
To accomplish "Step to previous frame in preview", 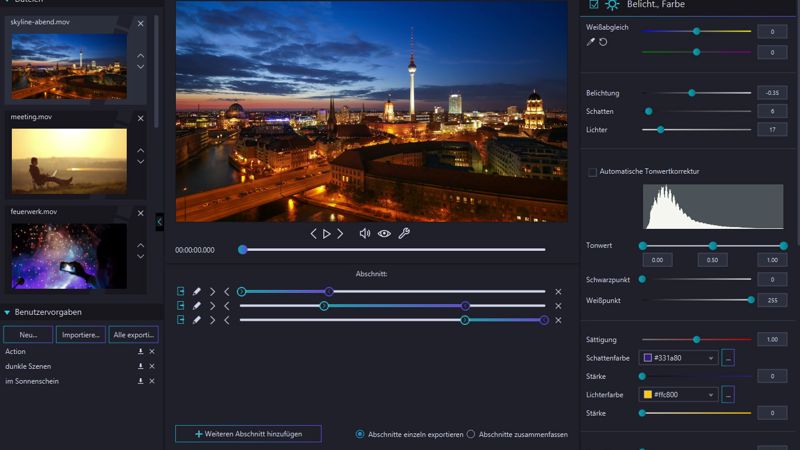I will 313,234.
